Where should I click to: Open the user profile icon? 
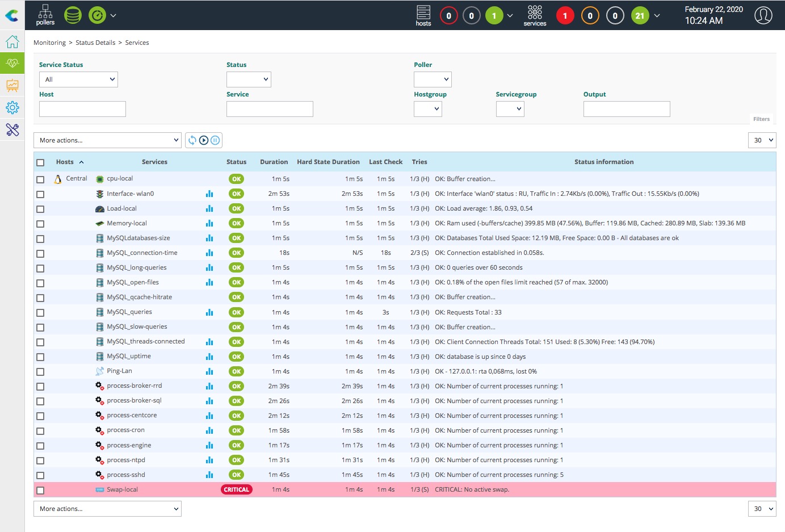(763, 15)
